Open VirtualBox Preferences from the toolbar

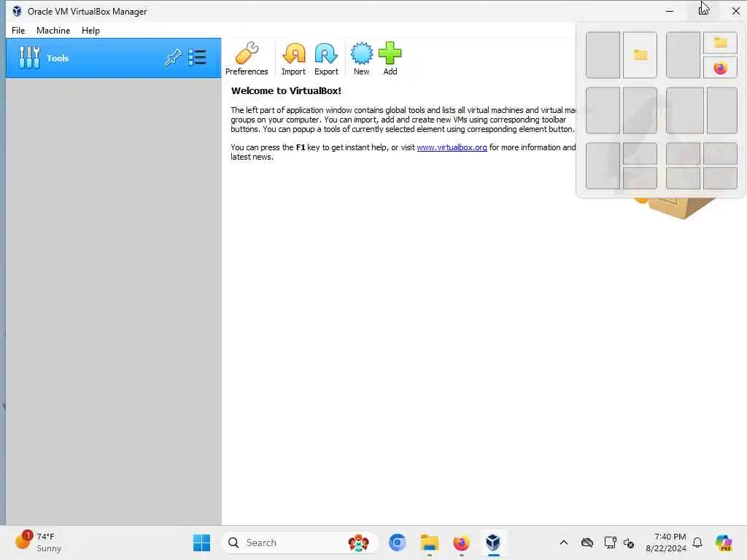pyautogui.click(x=247, y=58)
